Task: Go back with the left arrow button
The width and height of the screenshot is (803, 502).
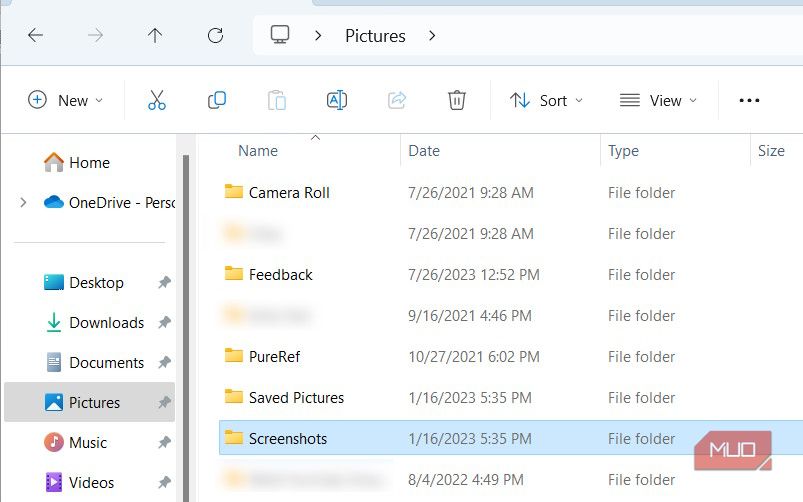Action: point(35,35)
